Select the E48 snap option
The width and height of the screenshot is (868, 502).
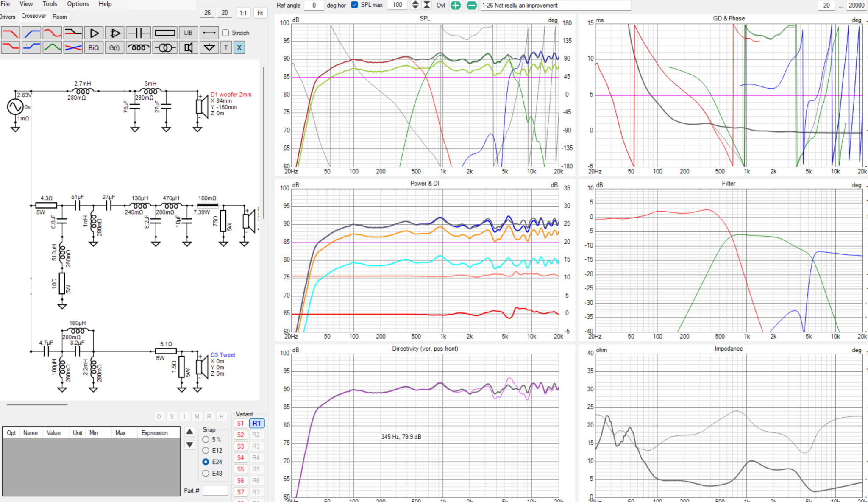click(206, 473)
